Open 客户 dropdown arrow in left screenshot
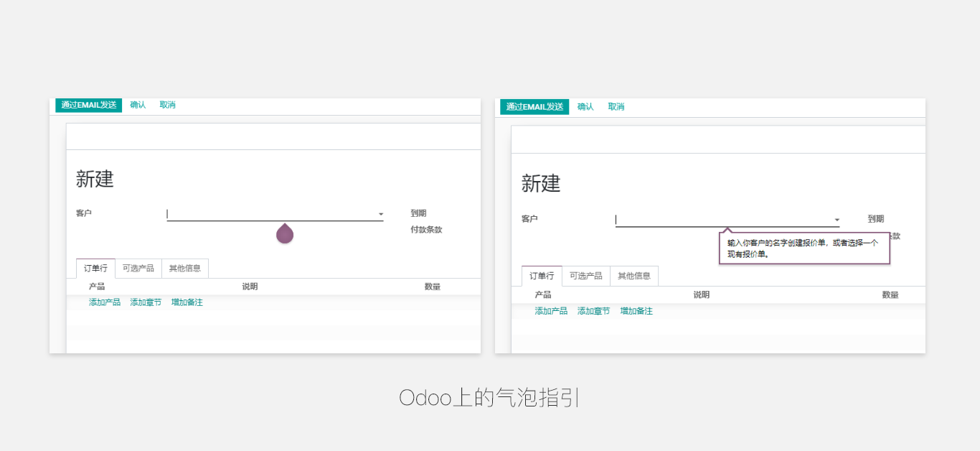 point(381,214)
